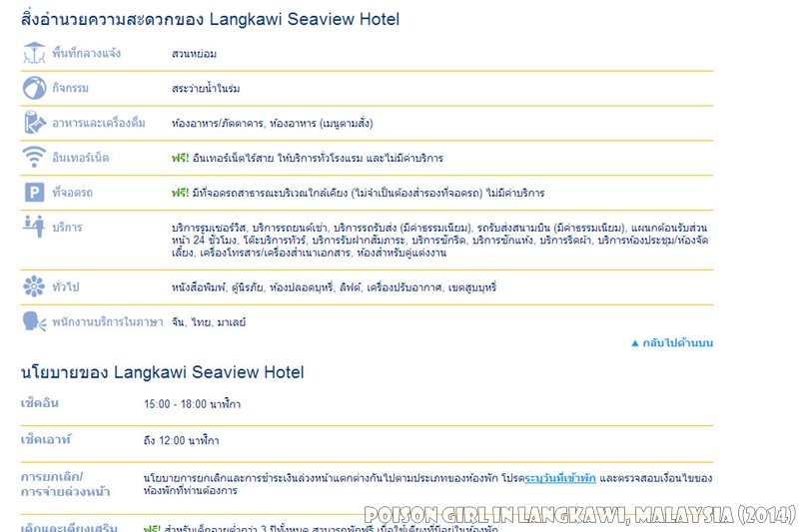This screenshot has width=799, height=532.
Task: Click the บริการ label
Action: pos(67,227)
